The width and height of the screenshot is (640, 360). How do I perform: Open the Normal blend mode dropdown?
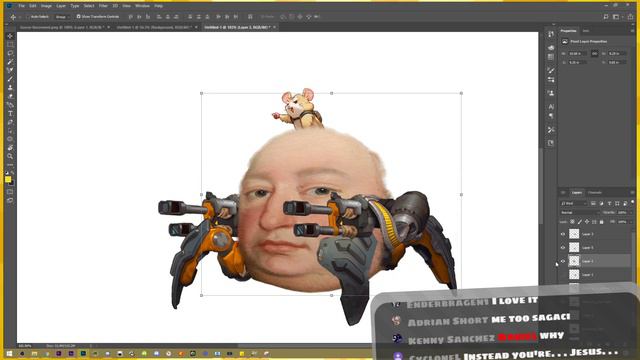pos(580,213)
